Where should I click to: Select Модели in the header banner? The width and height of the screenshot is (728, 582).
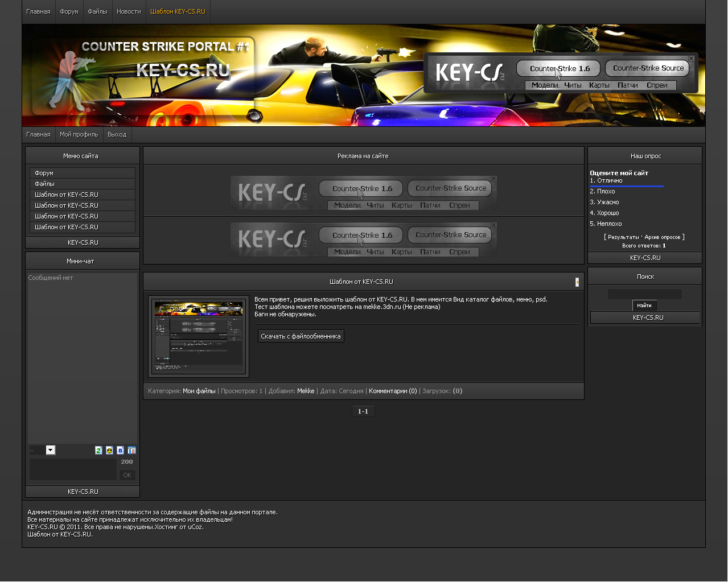tap(545, 85)
